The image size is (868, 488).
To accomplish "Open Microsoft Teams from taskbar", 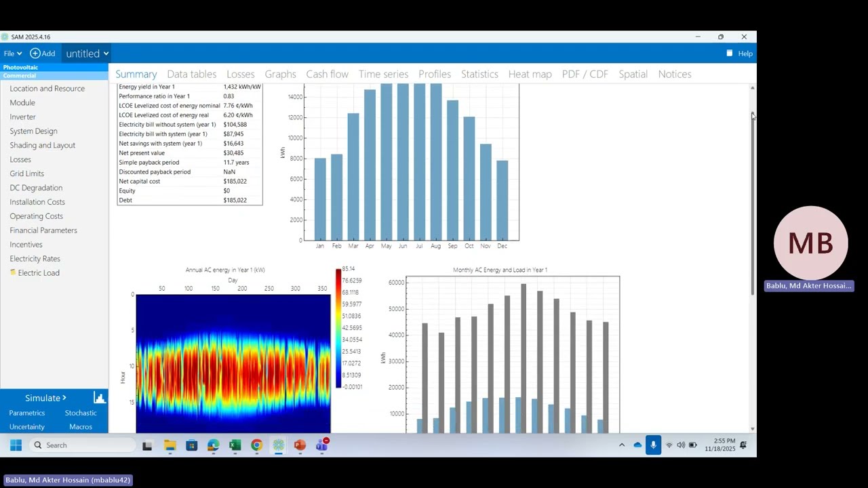I will pyautogui.click(x=322, y=445).
